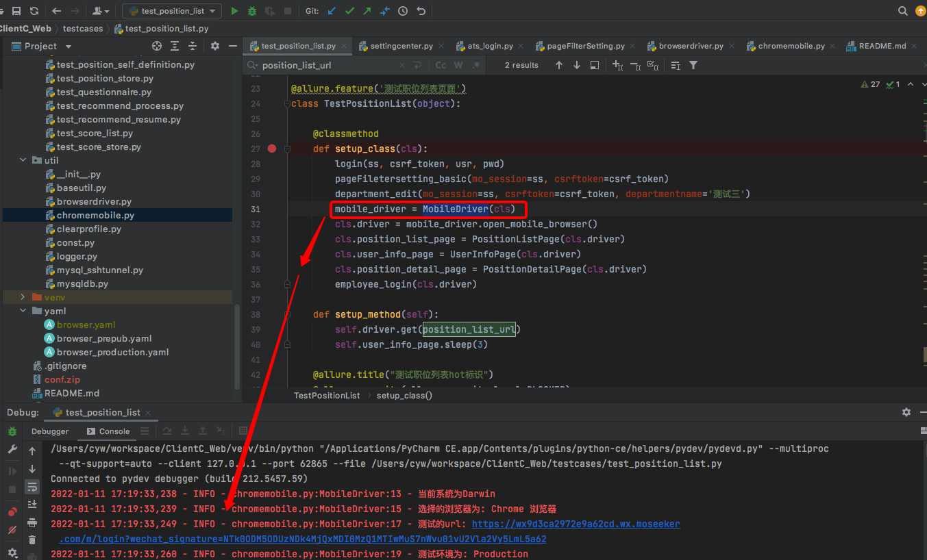This screenshot has height=560, width=927.
Task: Expand the venv folder in project tree
Action: (23, 297)
